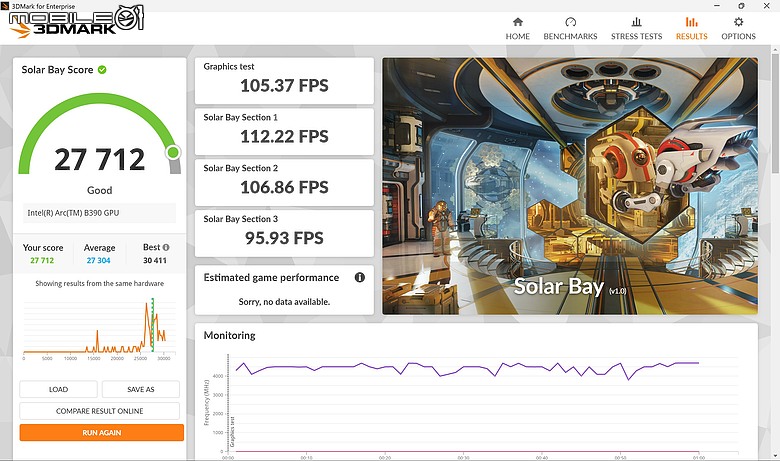Image resolution: width=780 pixels, height=461 pixels.
Task: Close the 3DMark window
Action: (x=767, y=6)
